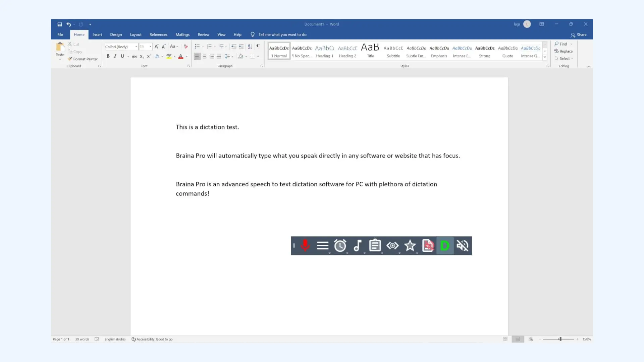Screen dimensions: 644x362
Task: Open Braina's menu list icon
Action: 322,245
